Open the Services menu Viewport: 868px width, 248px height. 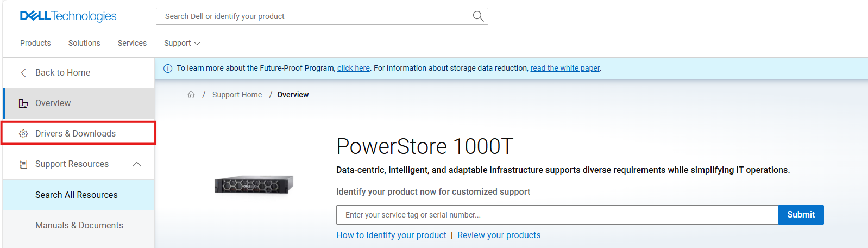[132, 43]
